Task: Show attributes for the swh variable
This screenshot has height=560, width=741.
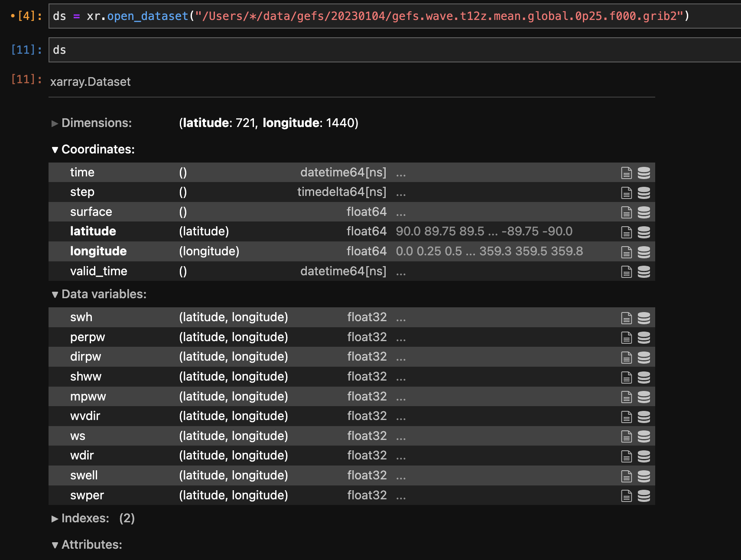Action: pyautogui.click(x=627, y=317)
